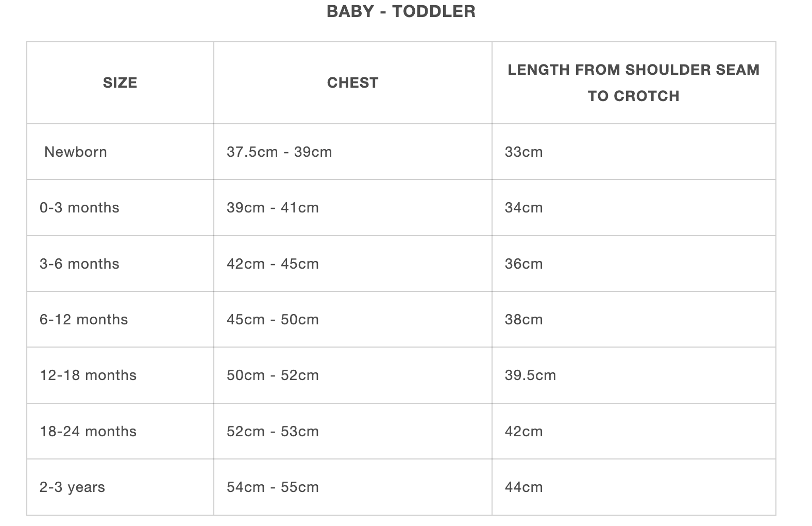Click the 33cm length value
The height and width of the screenshot is (526, 812).
coord(523,152)
